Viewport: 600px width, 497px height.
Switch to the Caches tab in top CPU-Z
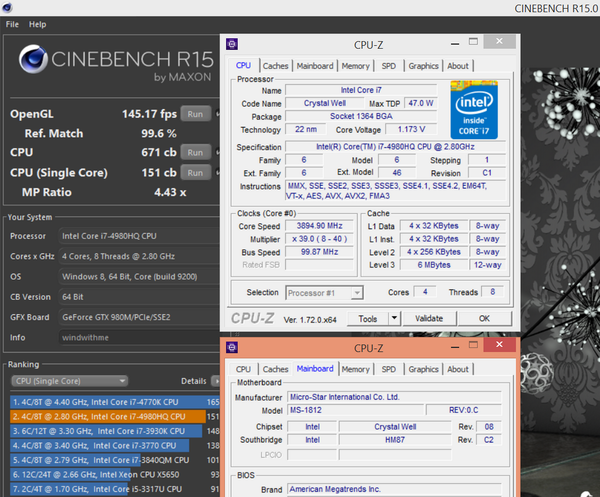click(275, 66)
